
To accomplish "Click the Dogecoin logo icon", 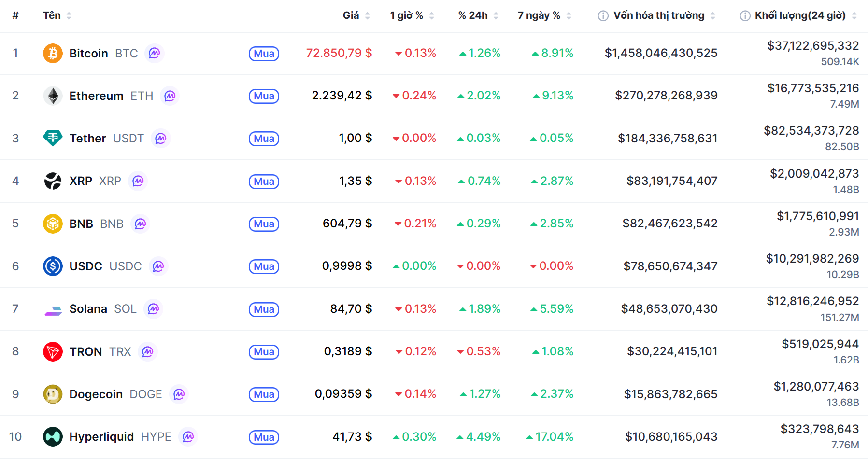I will [53, 394].
